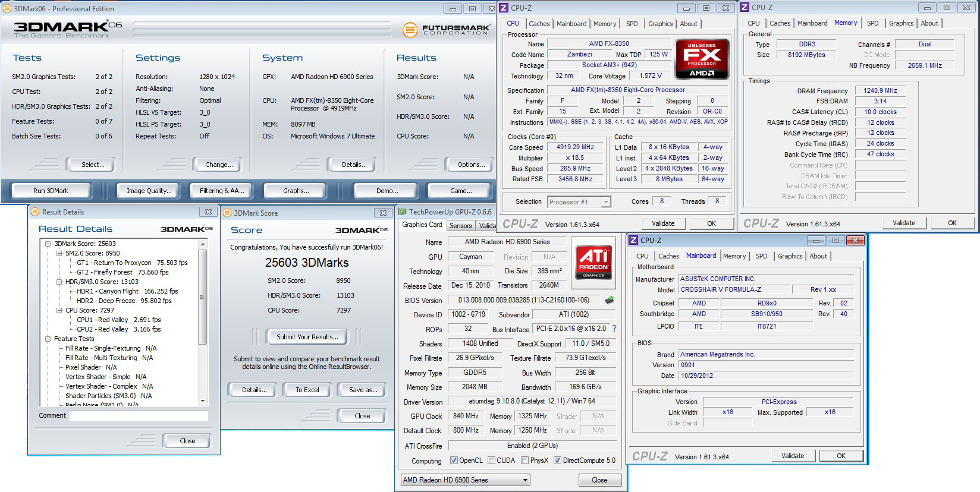Select the GT1 - Return To Proxycon row

132,263
